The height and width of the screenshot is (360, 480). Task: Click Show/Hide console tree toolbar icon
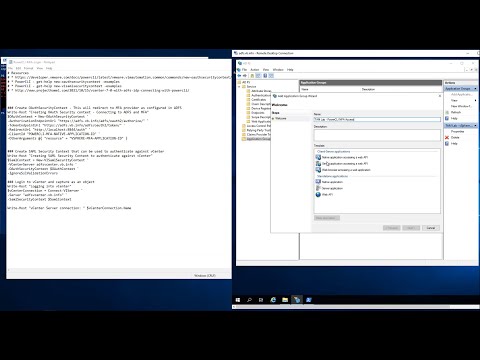tap(258, 76)
